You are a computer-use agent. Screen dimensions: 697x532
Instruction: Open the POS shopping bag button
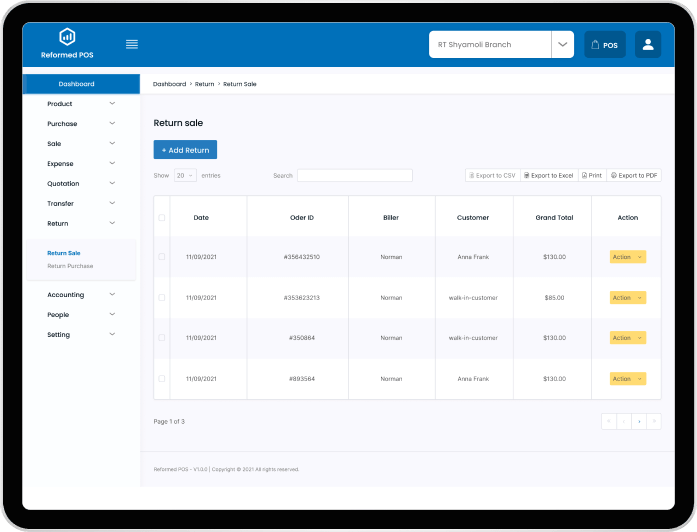pos(604,45)
